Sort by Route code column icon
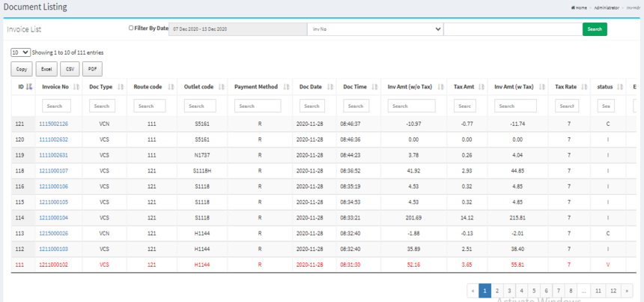Screen dimensions: 644x302 tap(171, 87)
